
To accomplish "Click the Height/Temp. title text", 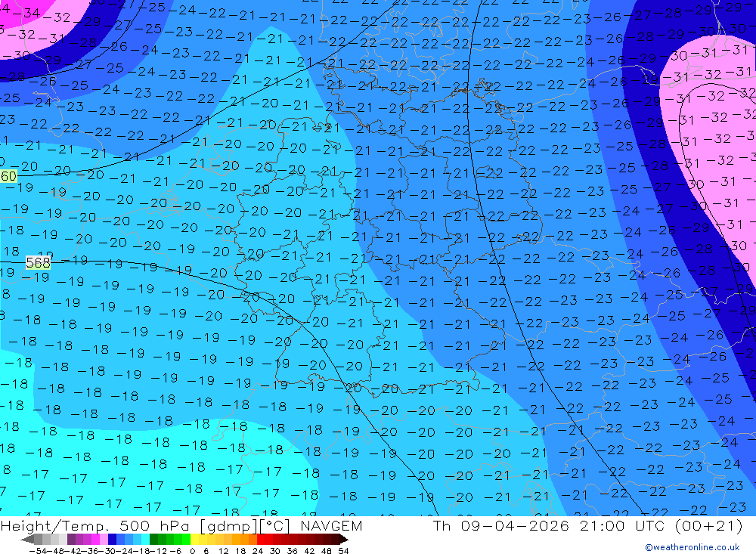I will [59, 526].
